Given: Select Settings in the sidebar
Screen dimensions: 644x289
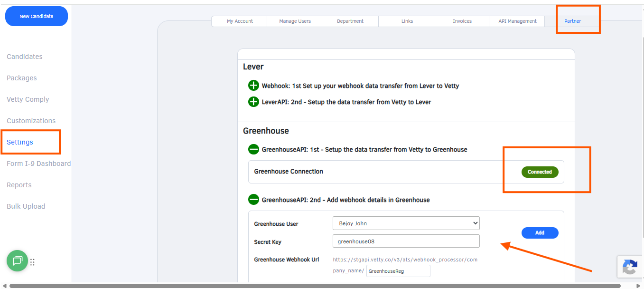Looking at the screenshot, I should (20, 142).
